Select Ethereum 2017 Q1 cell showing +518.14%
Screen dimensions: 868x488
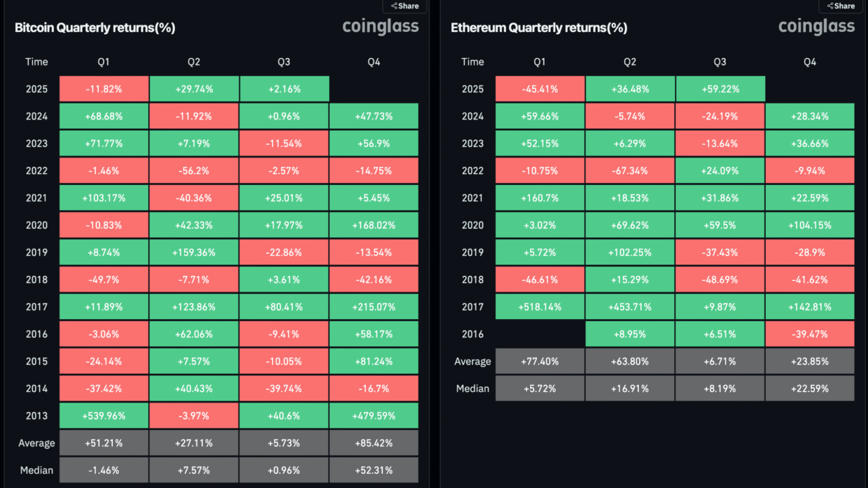tap(539, 306)
